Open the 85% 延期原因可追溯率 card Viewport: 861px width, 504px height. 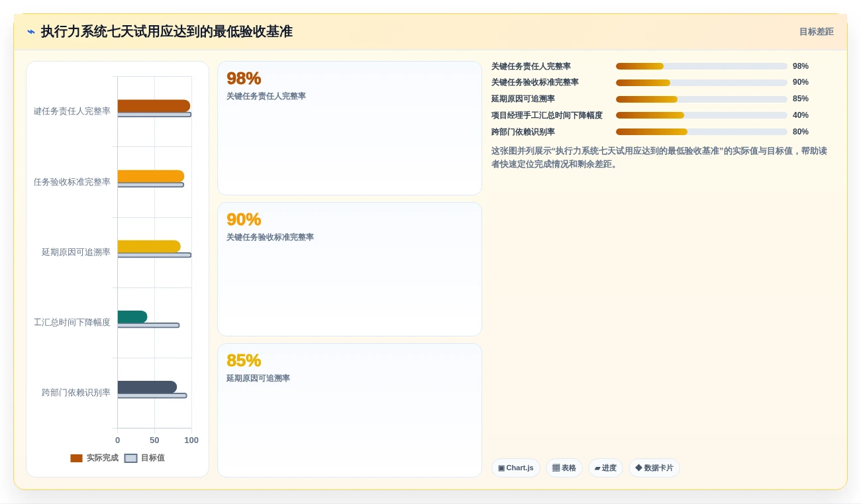tap(350, 410)
